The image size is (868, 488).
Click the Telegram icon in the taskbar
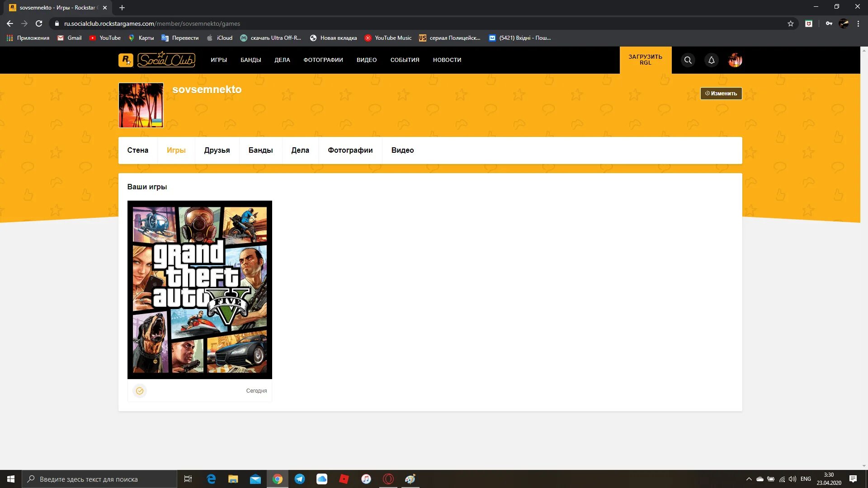pos(299,479)
